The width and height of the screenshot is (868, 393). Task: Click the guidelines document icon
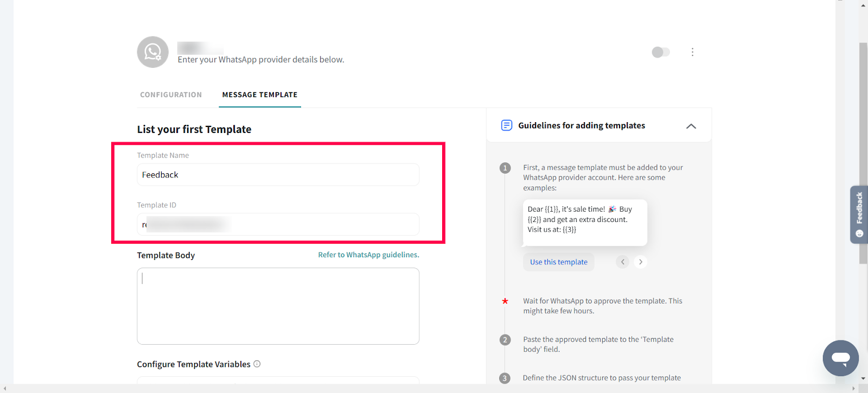pyautogui.click(x=506, y=125)
